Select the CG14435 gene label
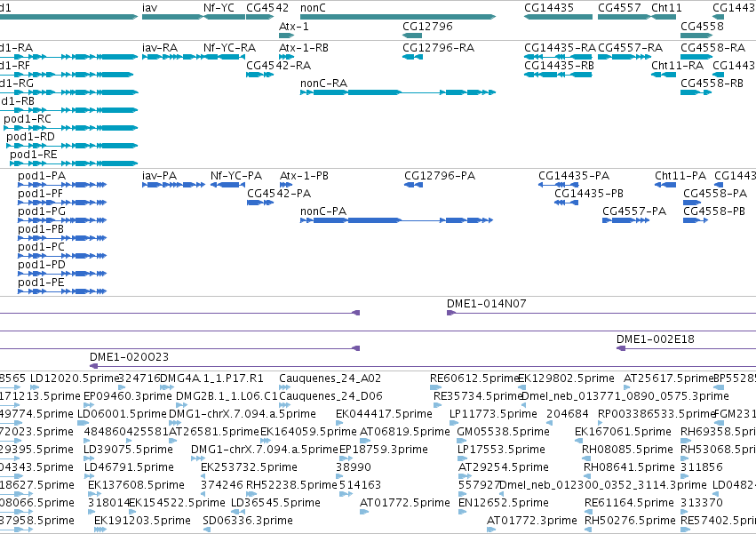Screen dimensions: 756x534 tap(549, 8)
